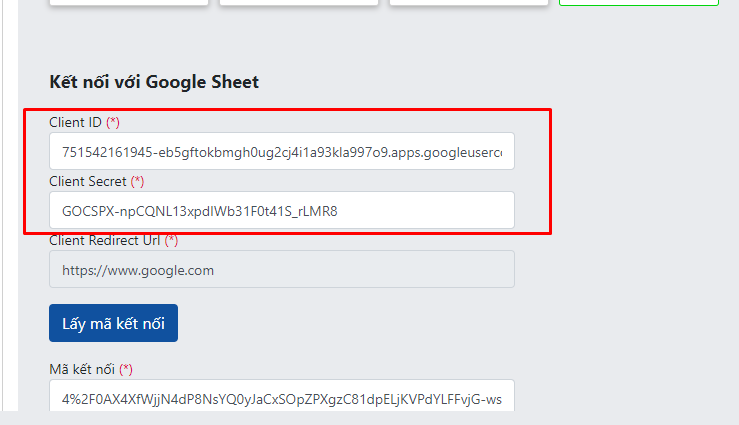Click the white sidebar strip on the left edge
Screen dimensions: 739x425
point(8,200)
